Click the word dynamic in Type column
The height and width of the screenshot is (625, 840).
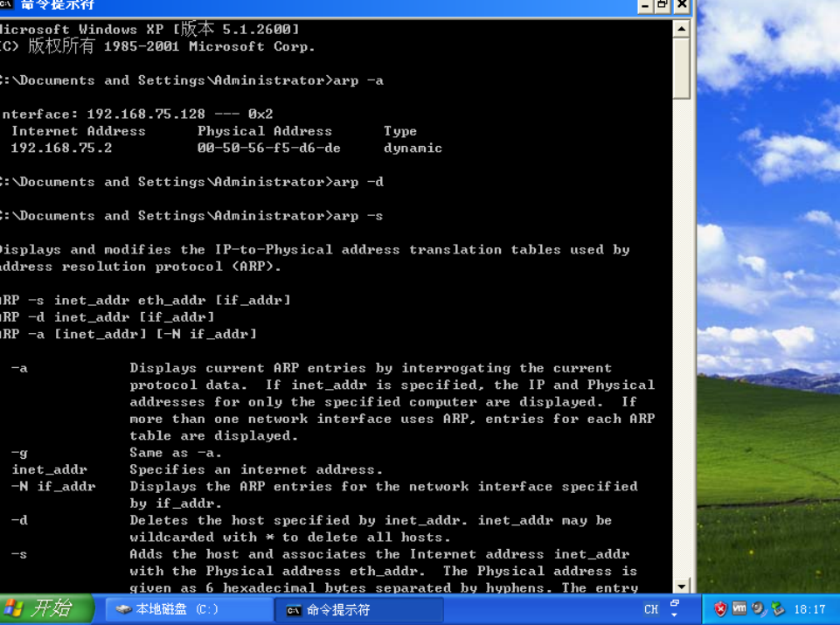[413, 149]
